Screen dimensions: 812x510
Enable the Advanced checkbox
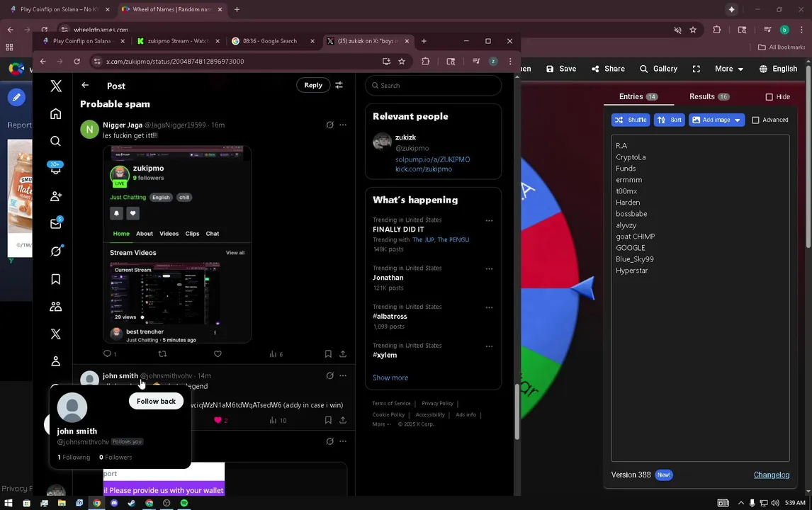[x=755, y=120]
